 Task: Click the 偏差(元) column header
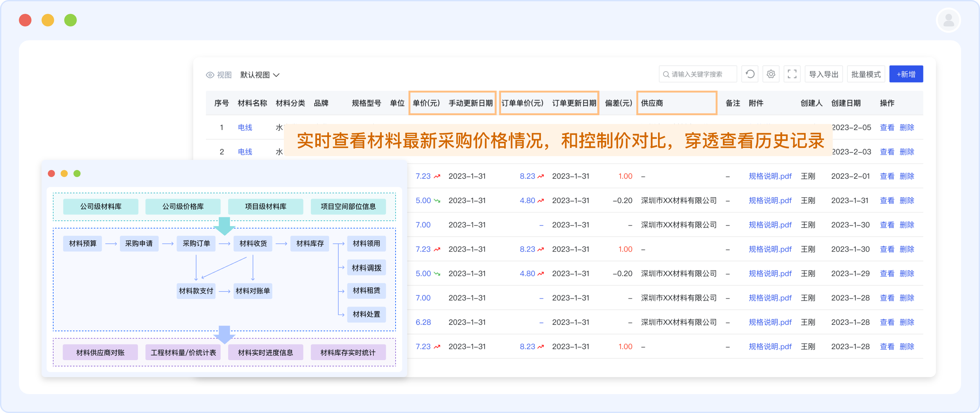[619, 103]
